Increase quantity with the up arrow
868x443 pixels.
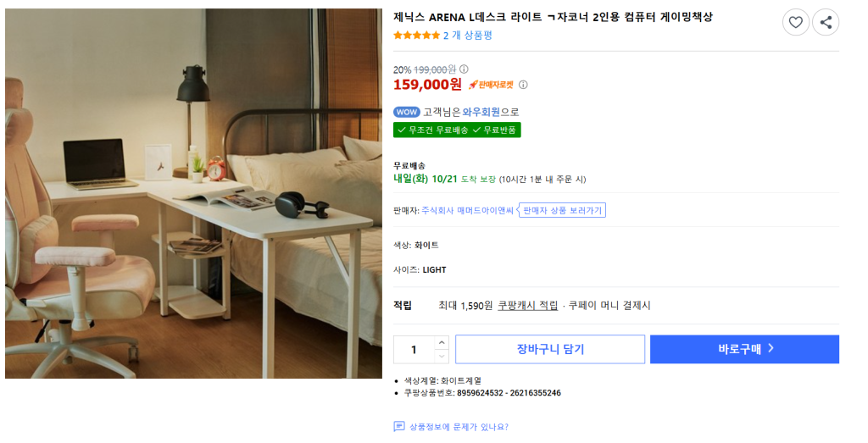point(442,342)
